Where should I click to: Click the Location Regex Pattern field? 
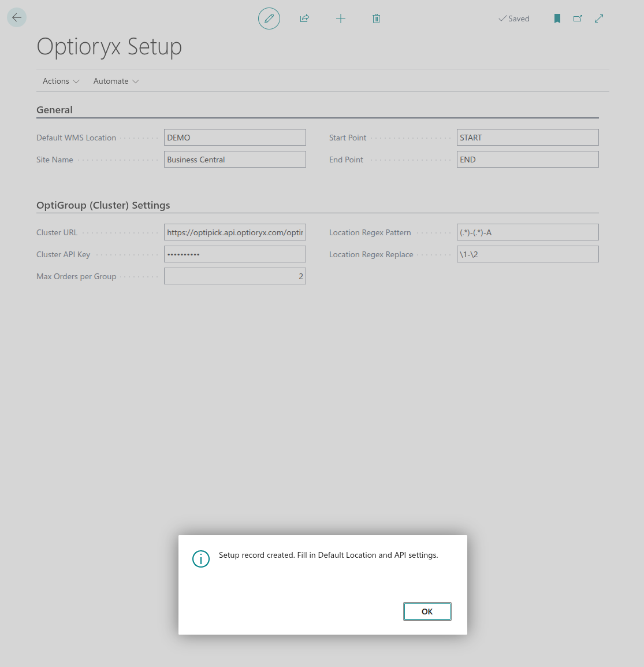[527, 232]
